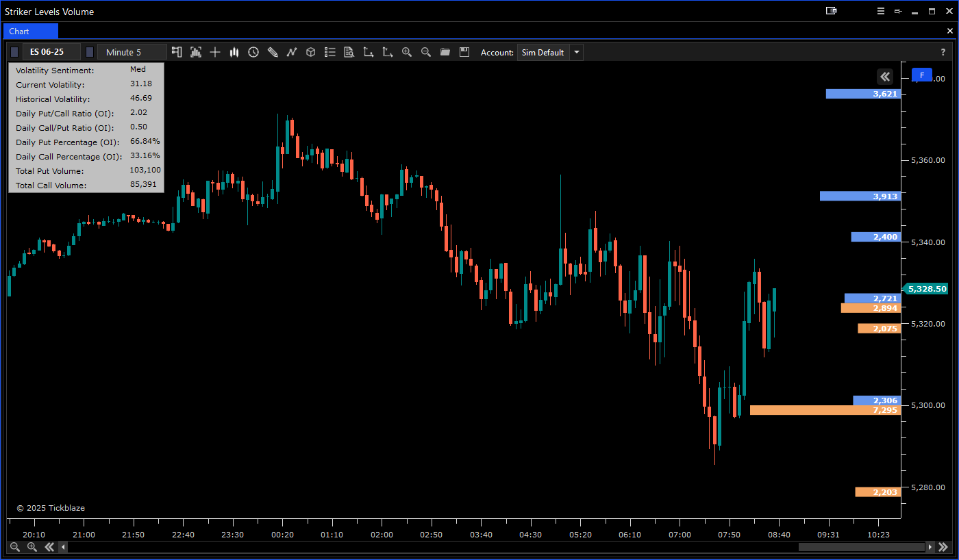
Task: Select the crosshair cursor tool
Action: click(215, 52)
